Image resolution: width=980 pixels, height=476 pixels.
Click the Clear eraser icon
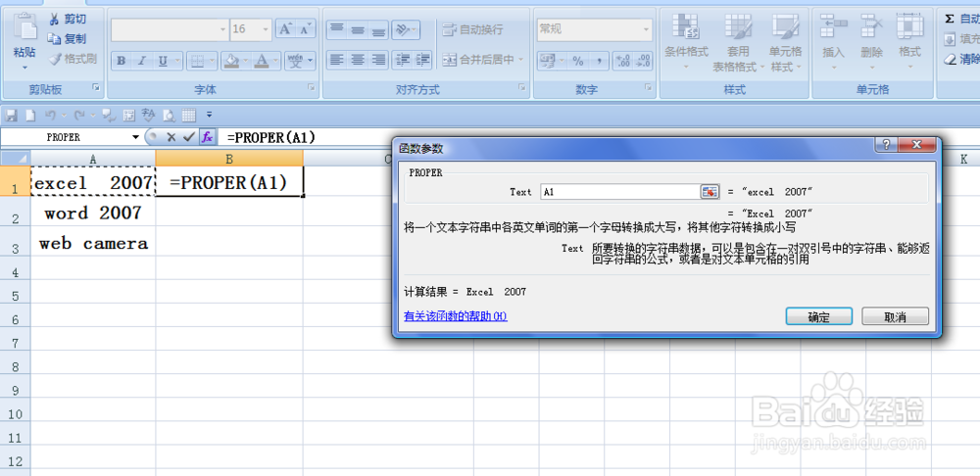point(950,60)
